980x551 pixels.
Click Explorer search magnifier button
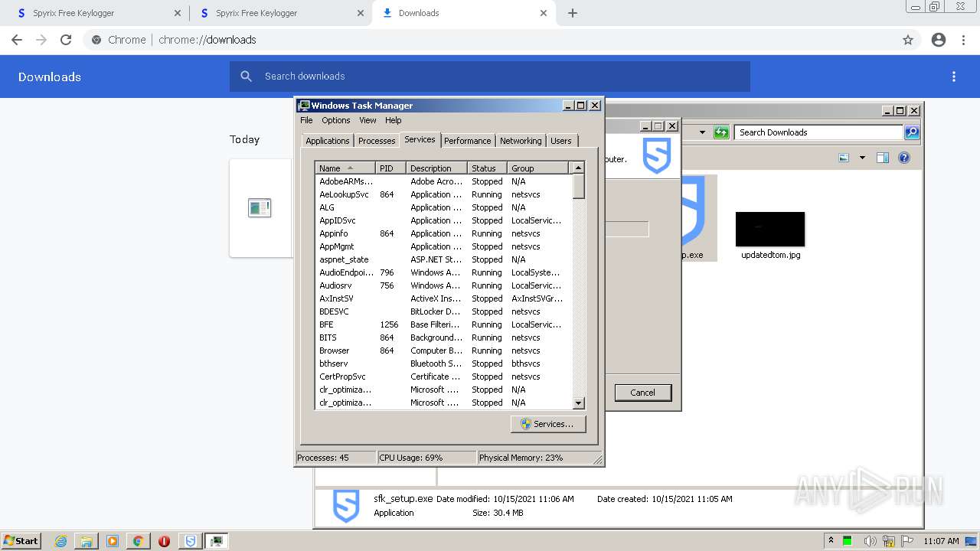point(911,132)
